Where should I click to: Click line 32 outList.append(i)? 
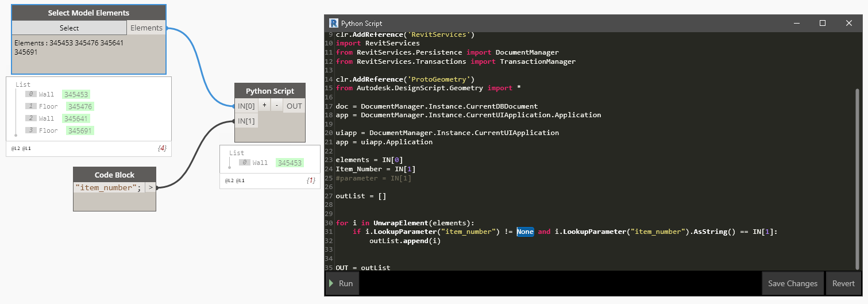click(405, 241)
